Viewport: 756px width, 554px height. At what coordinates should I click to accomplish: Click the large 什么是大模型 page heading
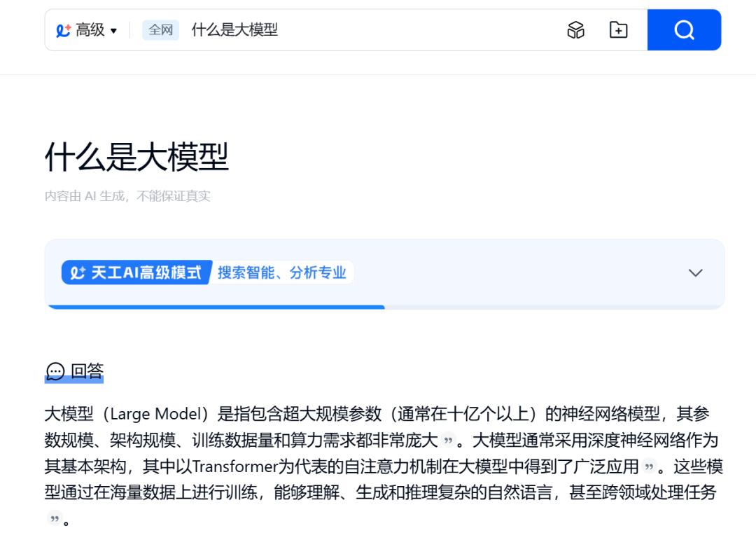point(136,156)
